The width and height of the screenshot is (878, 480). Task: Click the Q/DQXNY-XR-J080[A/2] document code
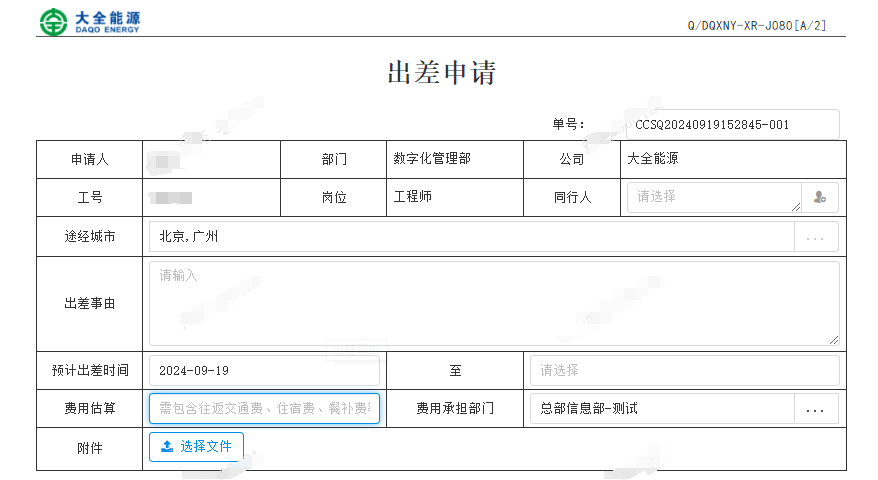[x=756, y=26]
